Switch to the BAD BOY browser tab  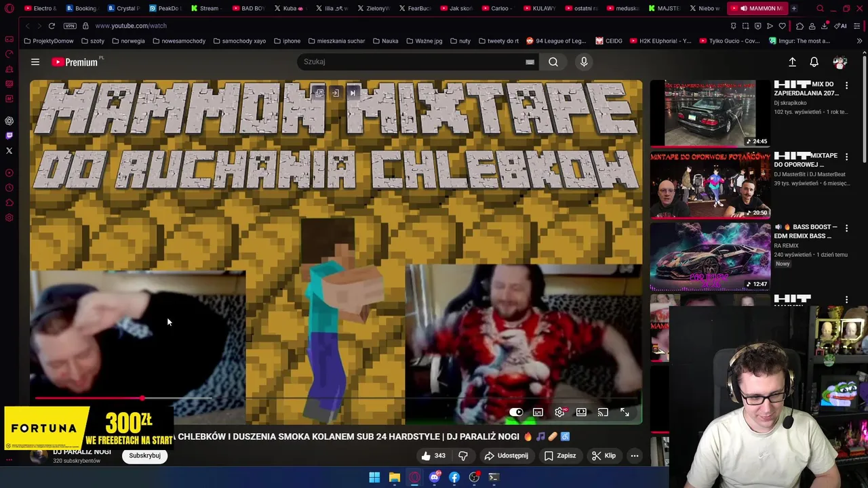pyautogui.click(x=248, y=8)
